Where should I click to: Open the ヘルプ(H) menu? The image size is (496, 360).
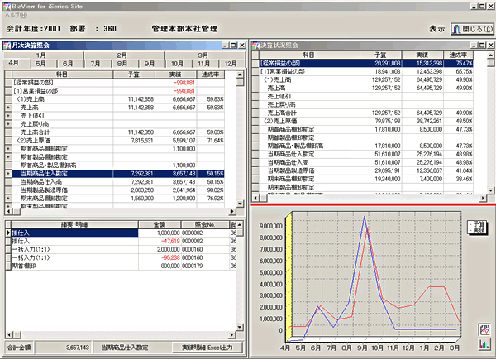(16, 15)
